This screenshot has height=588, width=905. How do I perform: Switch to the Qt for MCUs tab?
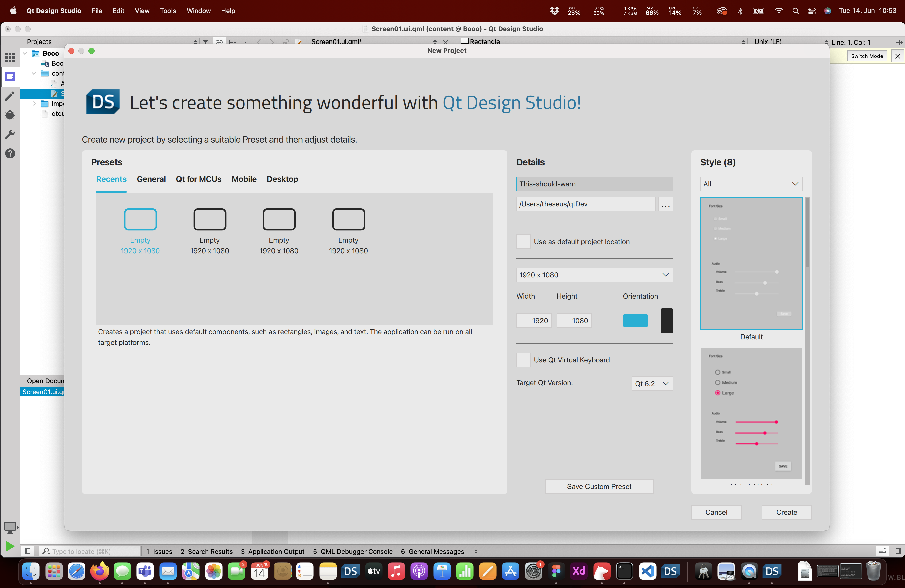point(199,179)
